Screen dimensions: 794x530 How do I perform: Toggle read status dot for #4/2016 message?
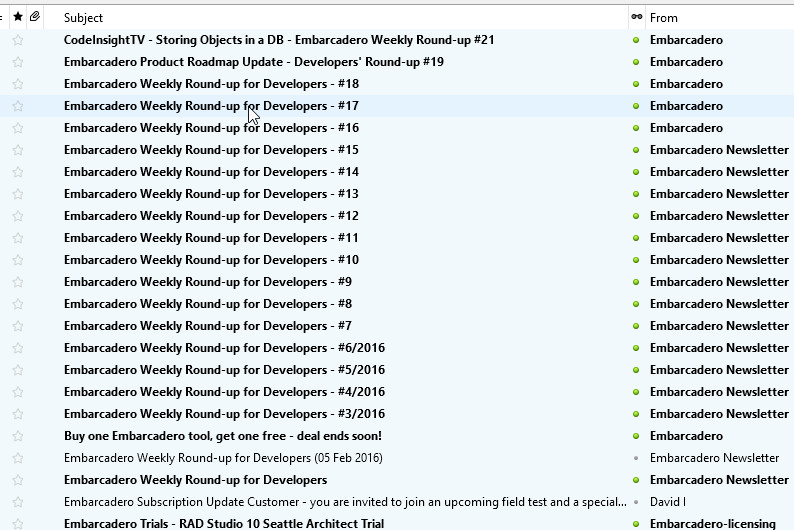[636, 392]
